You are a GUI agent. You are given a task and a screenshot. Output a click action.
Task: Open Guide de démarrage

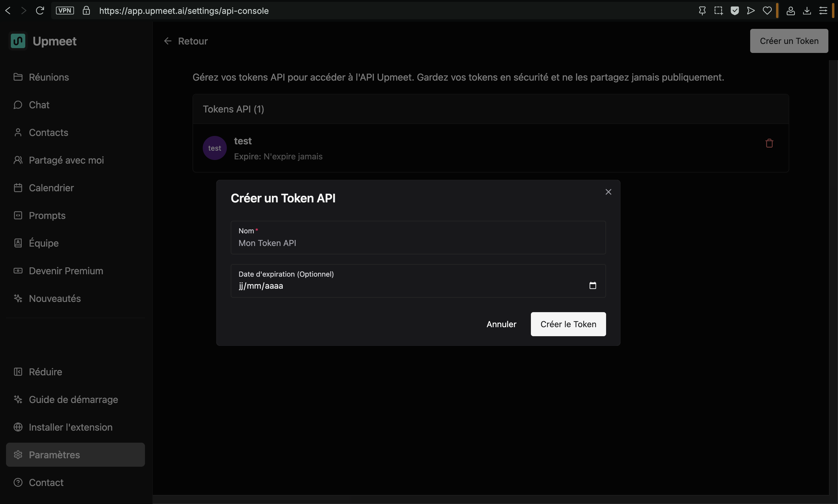75,399
